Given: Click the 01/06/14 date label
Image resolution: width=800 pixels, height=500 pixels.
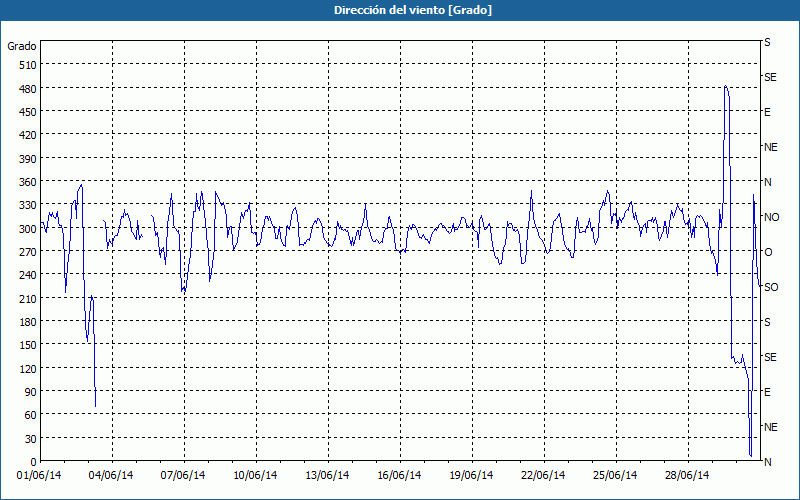Looking at the screenshot, I should click(x=39, y=475).
